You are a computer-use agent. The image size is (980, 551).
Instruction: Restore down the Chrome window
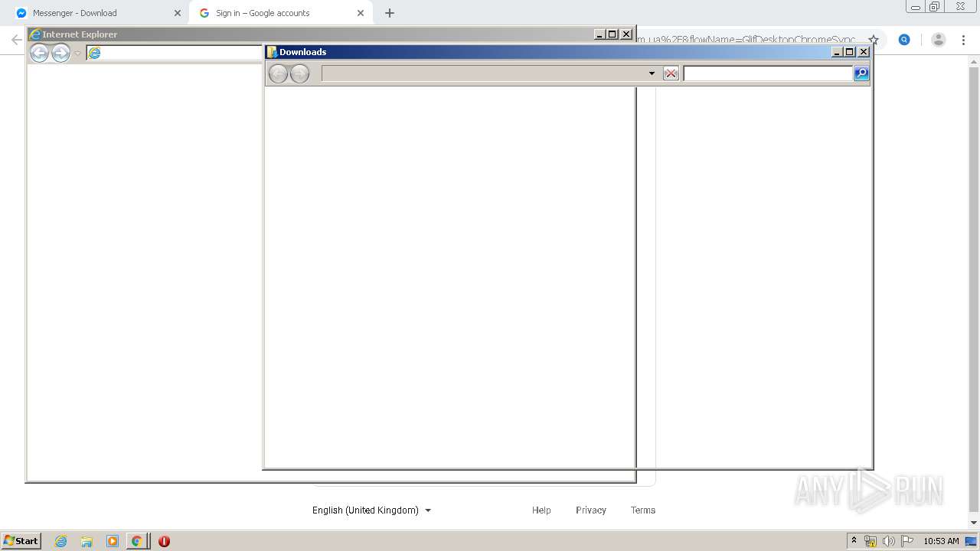935,7
